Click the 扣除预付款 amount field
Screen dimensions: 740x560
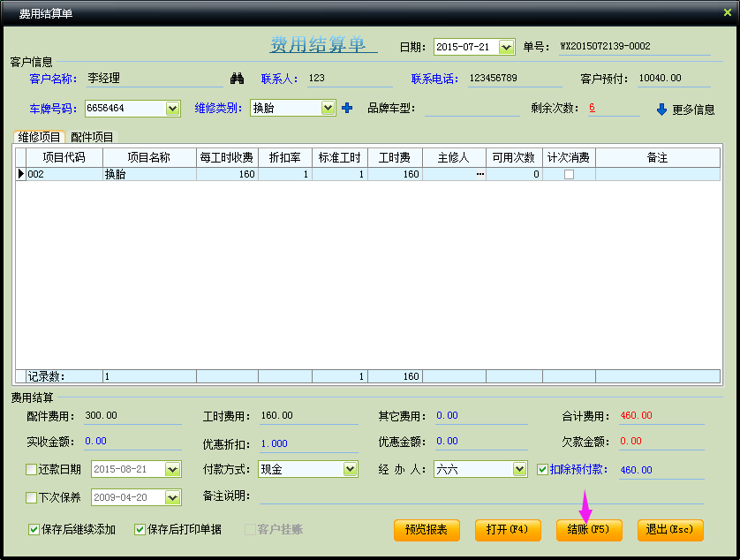661,470
